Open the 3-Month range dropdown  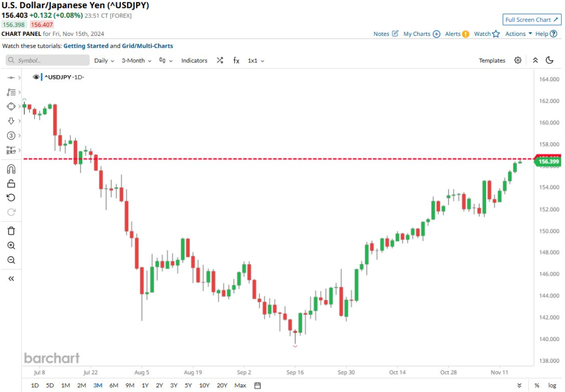[136, 60]
